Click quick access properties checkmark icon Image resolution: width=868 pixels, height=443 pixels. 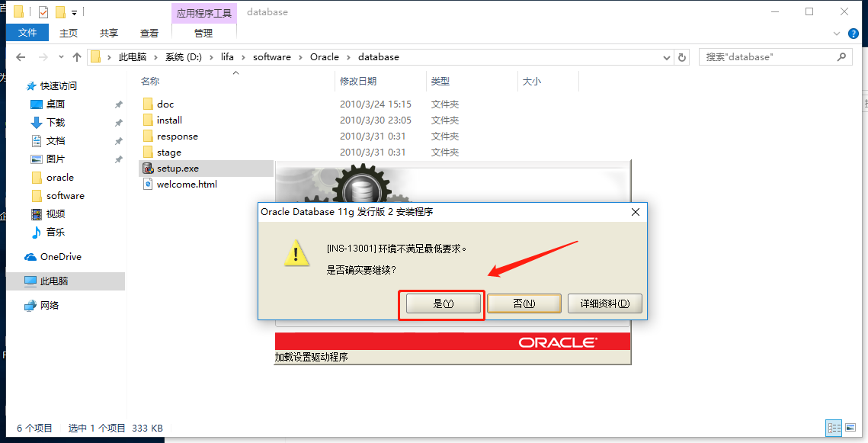(43, 11)
